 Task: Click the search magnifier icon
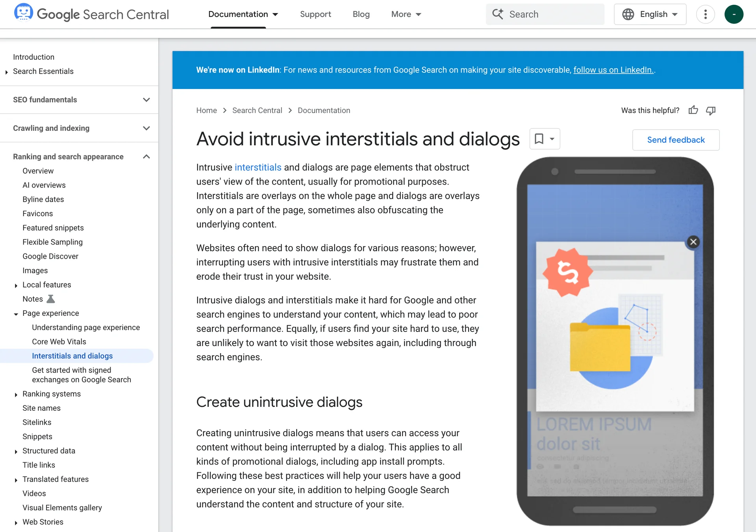[x=497, y=14]
